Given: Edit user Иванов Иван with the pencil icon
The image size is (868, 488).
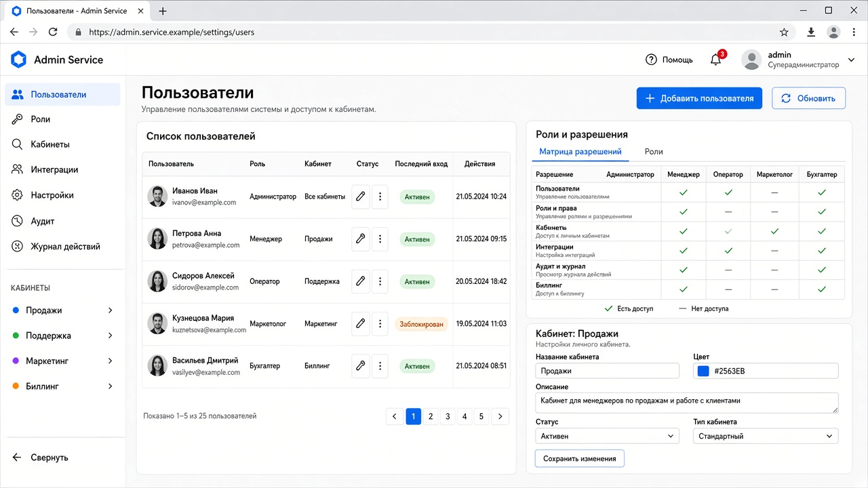Looking at the screenshot, I should (361, 197).
